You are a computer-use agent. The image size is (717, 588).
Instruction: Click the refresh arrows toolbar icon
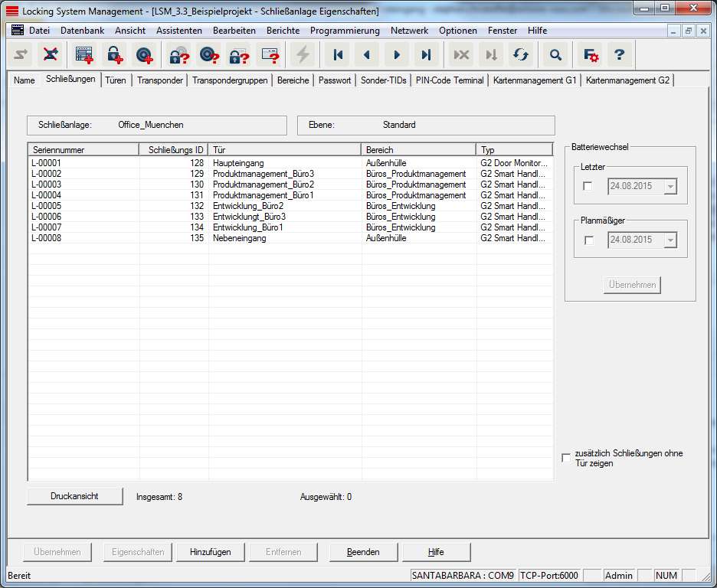click(521, 54)
